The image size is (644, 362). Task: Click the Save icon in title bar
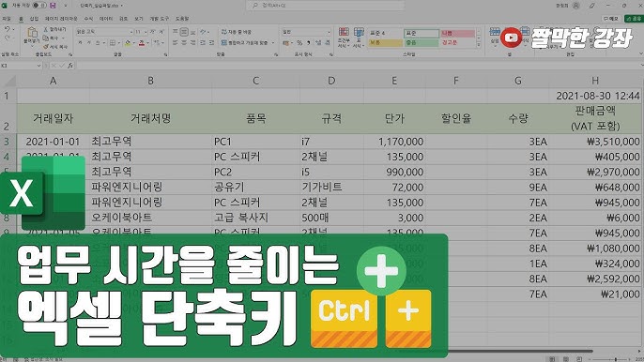pyautogui.click(x=53, y=6)
